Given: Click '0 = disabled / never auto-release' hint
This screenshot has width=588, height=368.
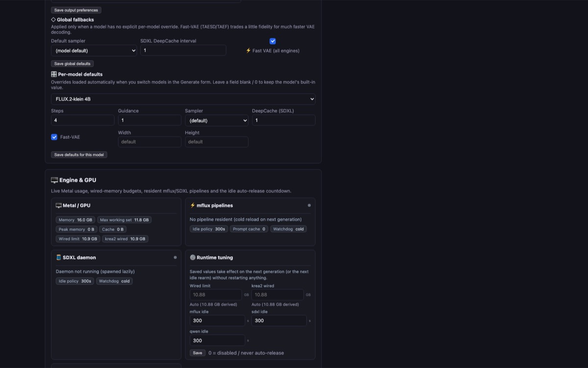Looking at the screenshot, I should (x=246, y=353).
